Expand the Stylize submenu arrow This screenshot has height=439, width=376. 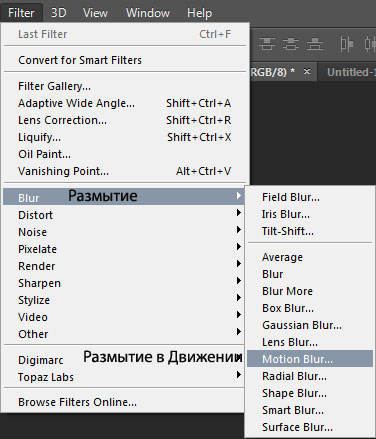[x=238, y=297]
